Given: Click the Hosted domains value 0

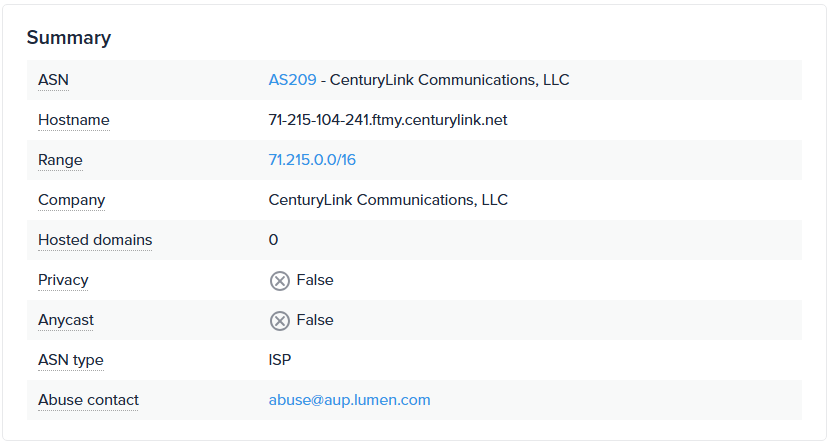Looking at the screenshot, I should pos(273,240).
